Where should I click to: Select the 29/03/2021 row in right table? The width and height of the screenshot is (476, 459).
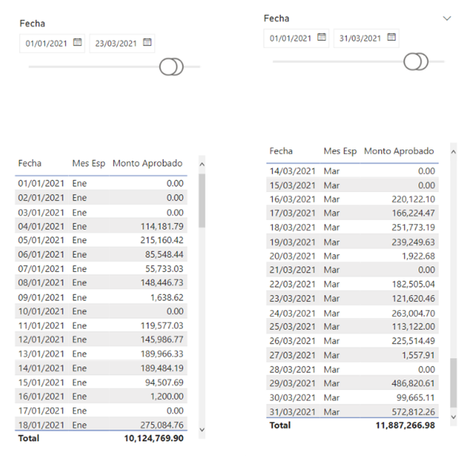coord(352,383)
